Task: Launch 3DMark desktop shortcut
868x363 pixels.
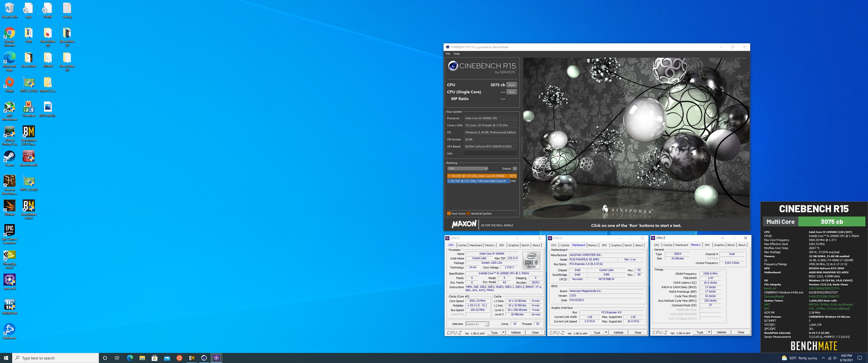Action: click(x=9, y=208)
